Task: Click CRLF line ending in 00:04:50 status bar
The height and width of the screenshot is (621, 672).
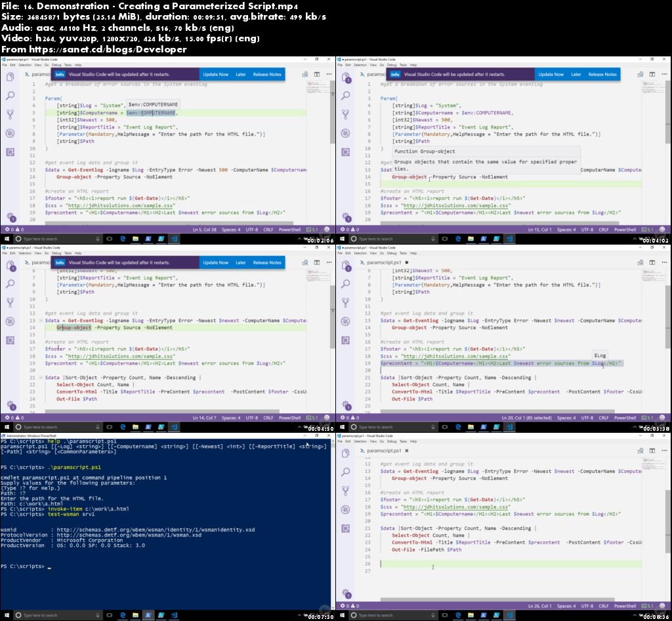Action: click(x=268, y=418)
